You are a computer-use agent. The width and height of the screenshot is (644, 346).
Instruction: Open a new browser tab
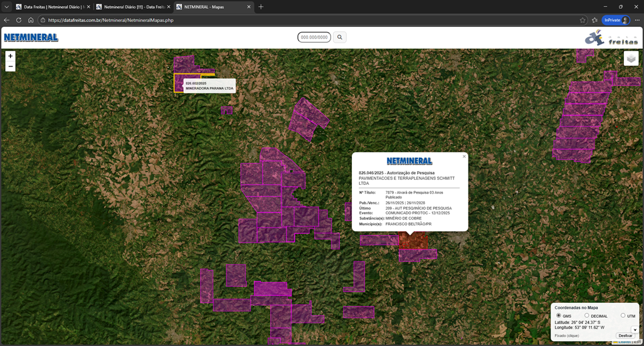point(261,7)
